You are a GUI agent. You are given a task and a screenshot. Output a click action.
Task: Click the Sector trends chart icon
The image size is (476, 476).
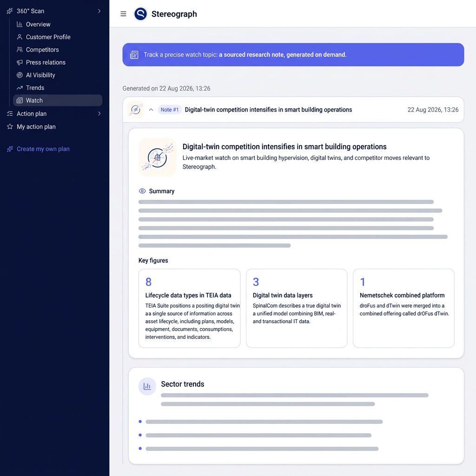point(147,386)
